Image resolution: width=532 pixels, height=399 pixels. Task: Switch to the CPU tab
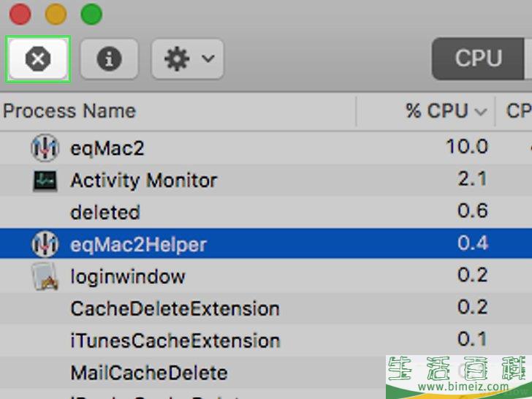click(x=478, y=58)
